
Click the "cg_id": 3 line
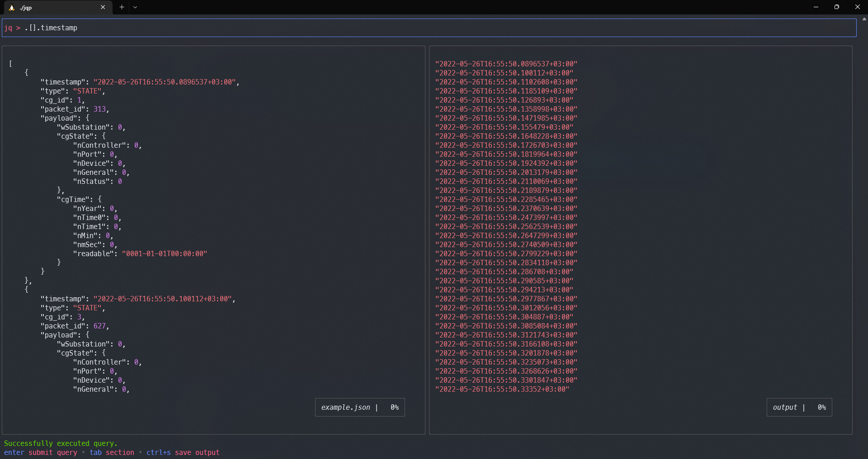(x=62, y=317)
